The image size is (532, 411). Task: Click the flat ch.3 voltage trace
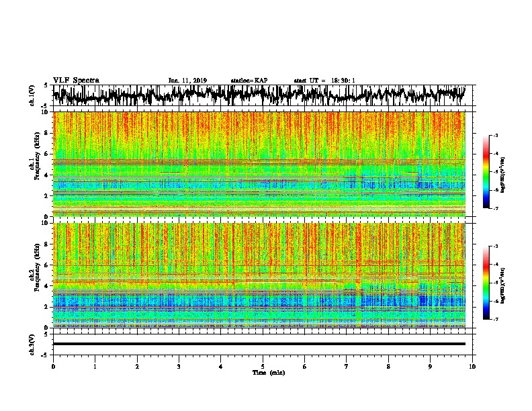pyautogui.click(x=259, y=344)
